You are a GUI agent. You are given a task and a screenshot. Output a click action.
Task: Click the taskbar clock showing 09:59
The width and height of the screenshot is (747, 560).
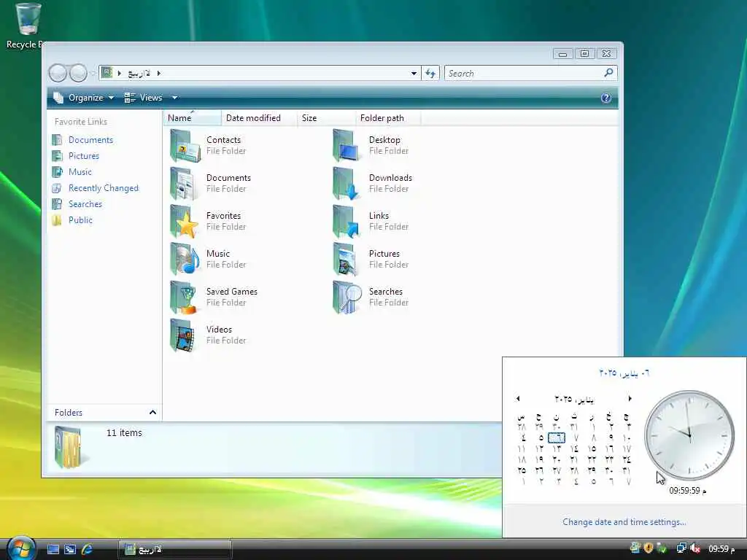(x=721, y=549)
